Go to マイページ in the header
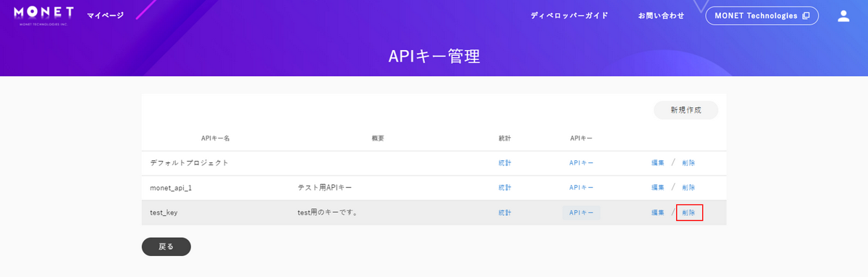The height and width of the screenshot is (277, 868). (x=105, y=15)
